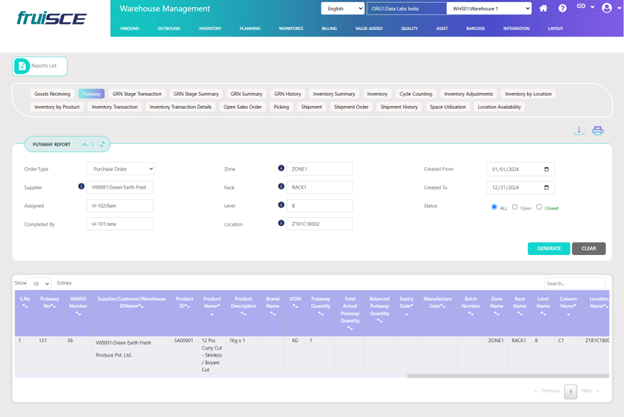Select the Open status radio button
Image resolution: width=624 pixels, height=417 pixels.
[x=515, y=207]
